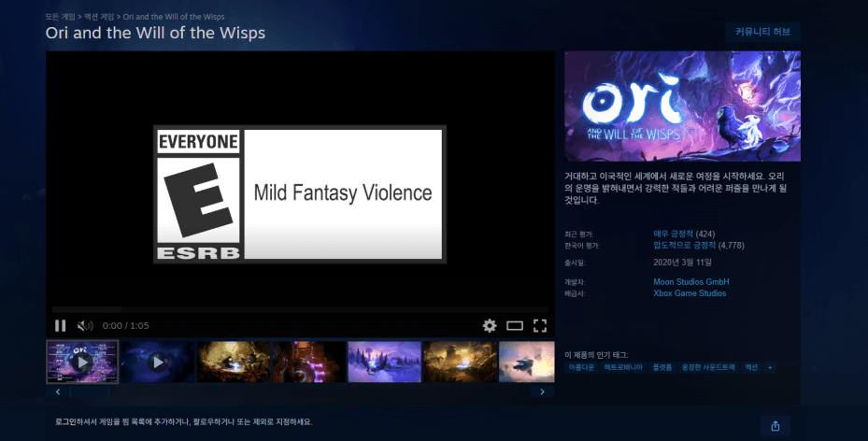Enter fullscreen video mode
This screenshot has width=868, height=441.
tap(540, 325)
